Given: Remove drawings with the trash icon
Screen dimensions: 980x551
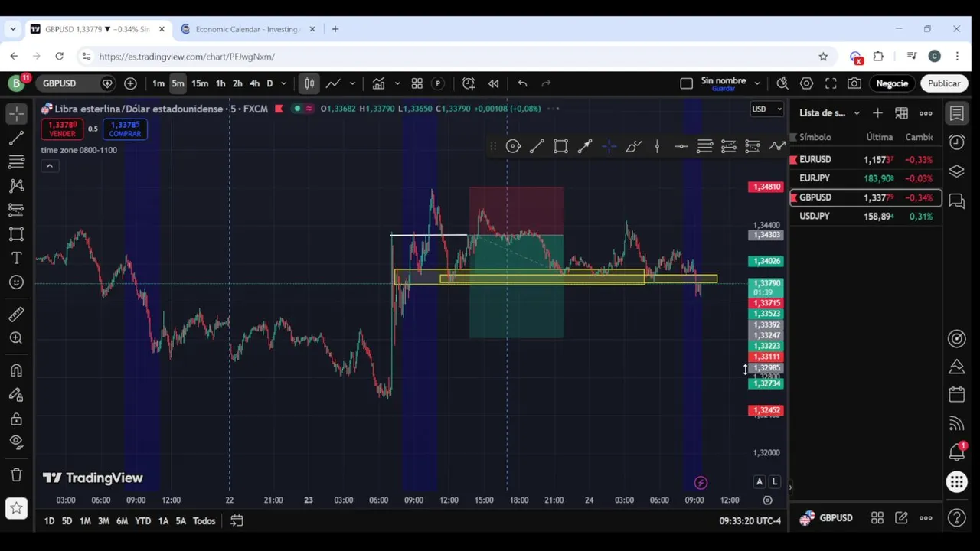Looking at the screenshot, I should 16,475.
